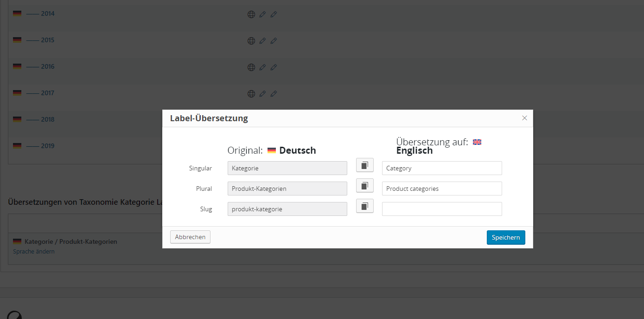Image resolution: width=644 pixels, height=319 pixels.
Task: Click the Abbrechen button
Action: [x=190, y=237]
